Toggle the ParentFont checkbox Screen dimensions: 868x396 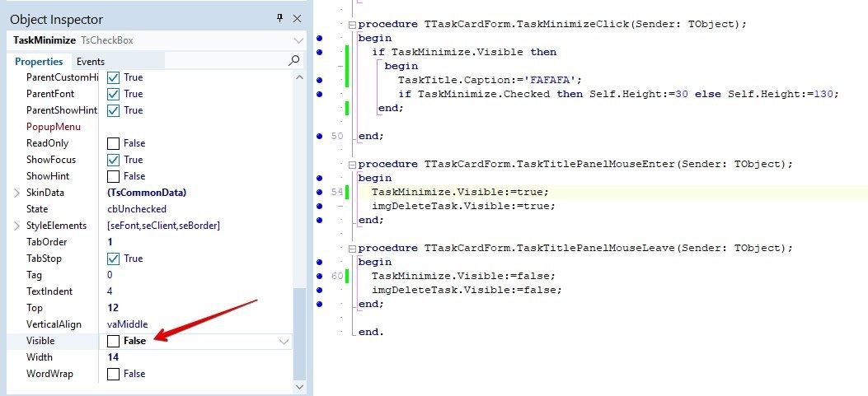point(113,94)
